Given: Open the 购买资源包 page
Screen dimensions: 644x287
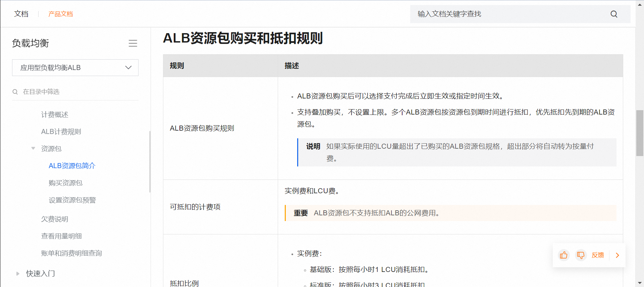Looking at the screenshot, I should coord(65,183).
